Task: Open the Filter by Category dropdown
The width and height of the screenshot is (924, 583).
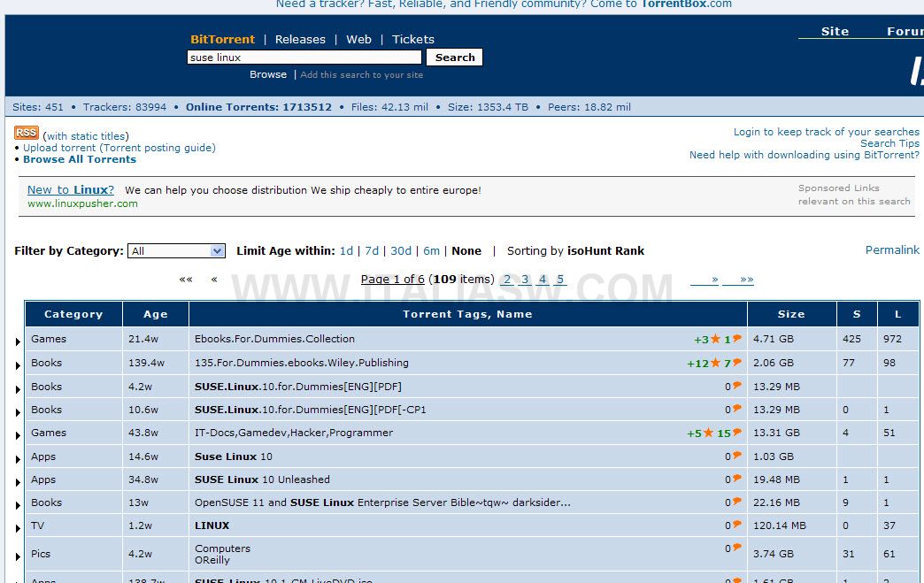Action: pos(176,251)
